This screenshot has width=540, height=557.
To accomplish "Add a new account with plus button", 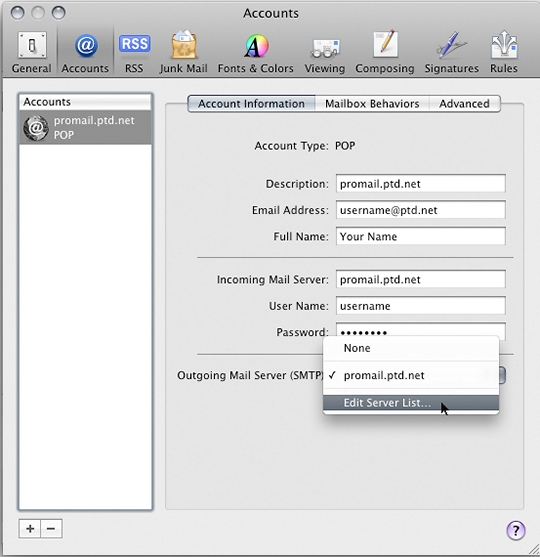I will tap(30, 529).
